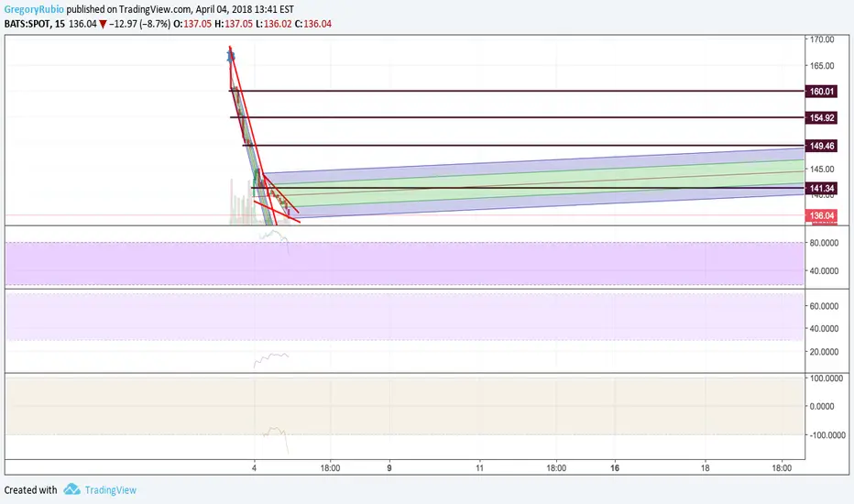Click the 154.92 horizontal level line
Viewport: 854px width, 504px height.
tap(518, 117)
